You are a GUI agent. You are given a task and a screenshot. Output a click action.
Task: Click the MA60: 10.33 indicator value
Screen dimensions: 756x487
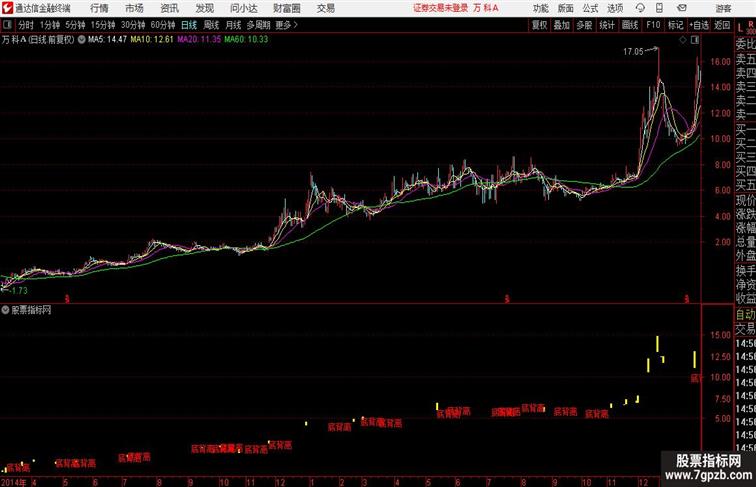pyautogui.click(x=246, y=40)
